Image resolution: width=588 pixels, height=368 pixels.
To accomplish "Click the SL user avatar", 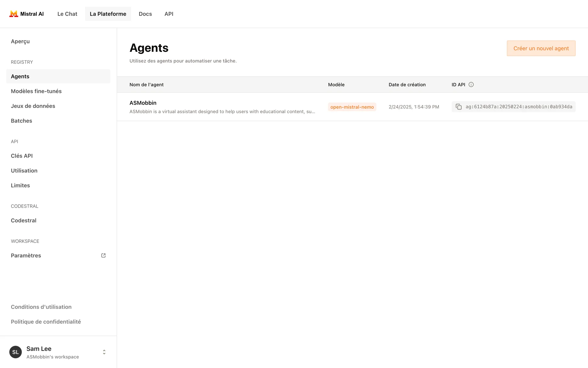I will pyautogui.click(x=16, y=352).
